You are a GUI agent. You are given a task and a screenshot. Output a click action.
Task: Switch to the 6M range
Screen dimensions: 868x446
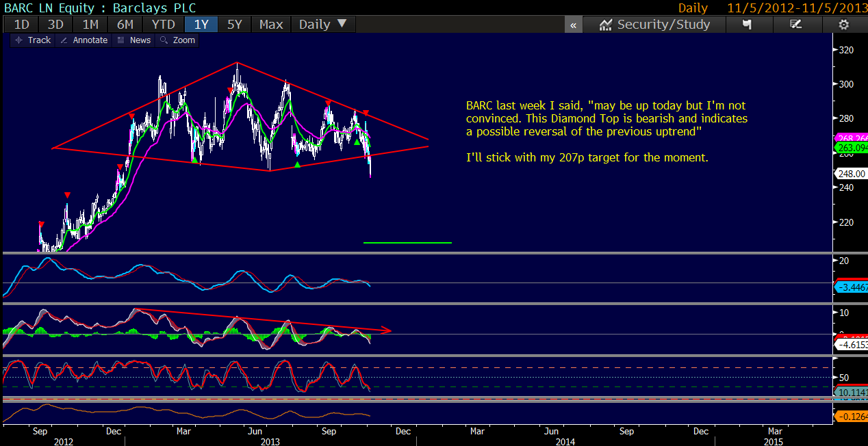tap(125, 25)
